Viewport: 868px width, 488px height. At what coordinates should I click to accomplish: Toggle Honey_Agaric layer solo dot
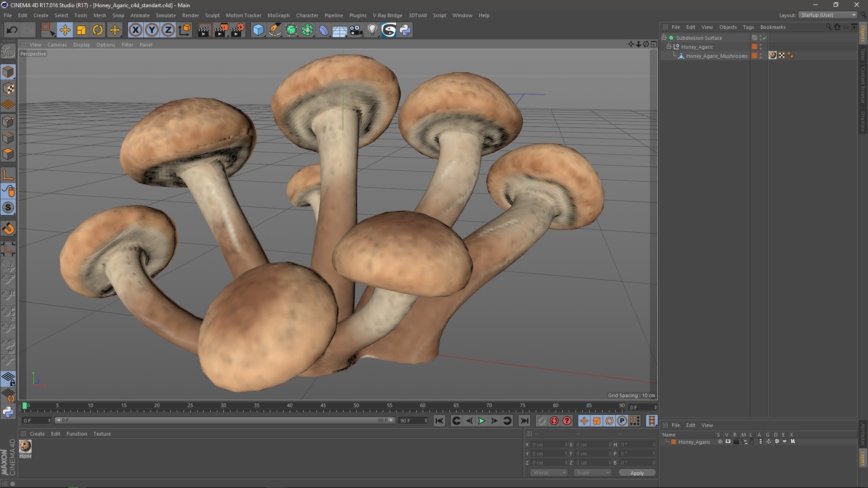[720, 442]
